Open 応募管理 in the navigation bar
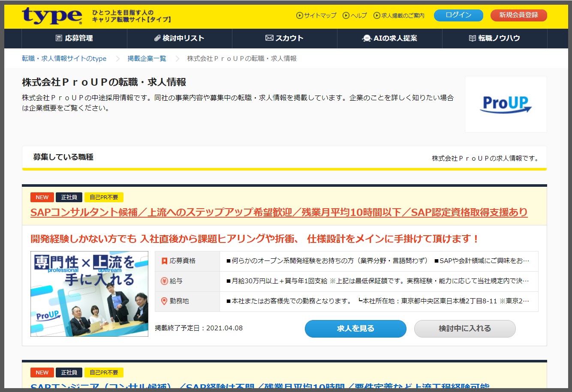 [x=74, y=38]
